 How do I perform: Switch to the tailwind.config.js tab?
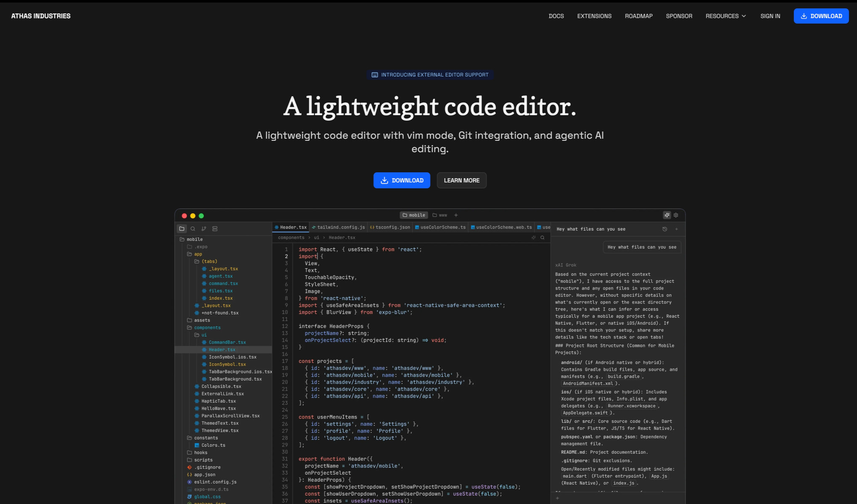339,227
